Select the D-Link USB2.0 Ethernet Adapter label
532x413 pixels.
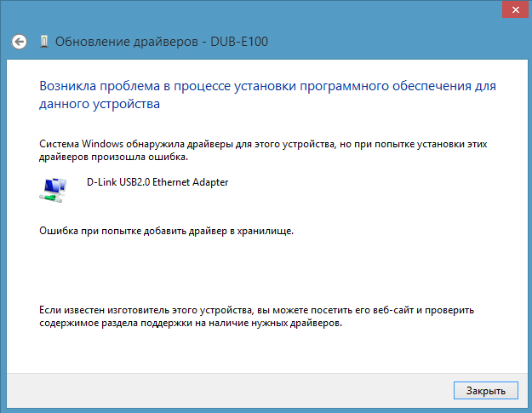[x=157, y=181]
